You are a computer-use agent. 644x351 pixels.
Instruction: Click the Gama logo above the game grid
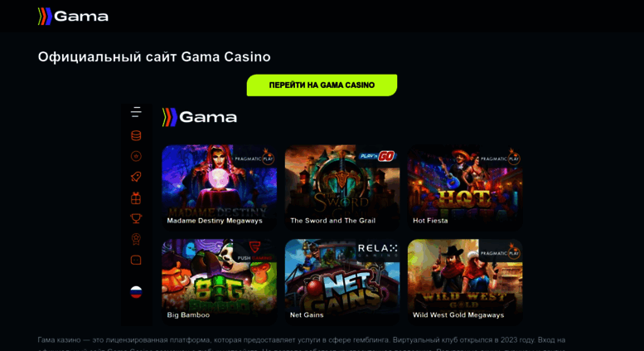coord(200,117)
